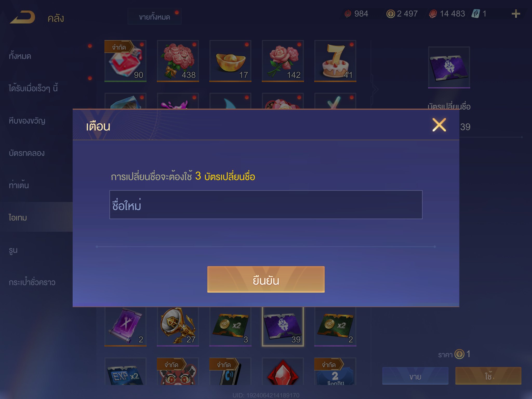Select the rose bouquet item with 438
532x399 pixels.
(x=178, y=61)
